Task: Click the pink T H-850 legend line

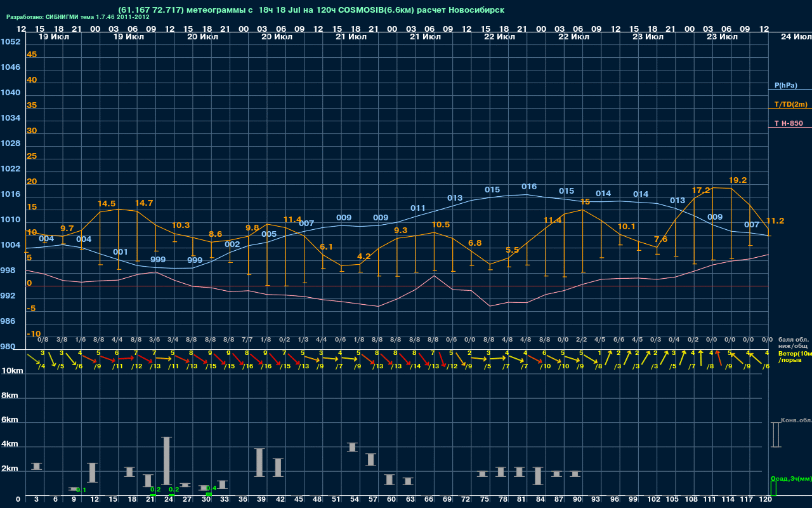Action: click(x=790, y=128)
